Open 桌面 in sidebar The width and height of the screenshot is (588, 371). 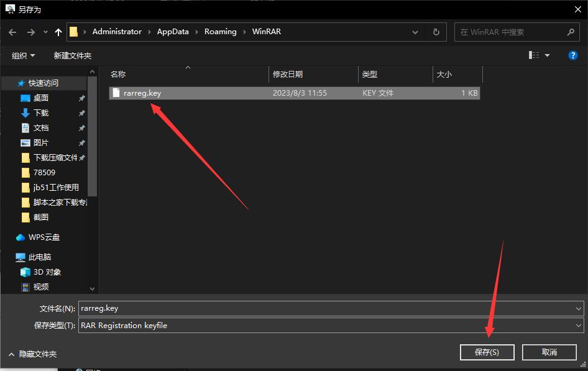pyautogui.click(x=41, y=98)
